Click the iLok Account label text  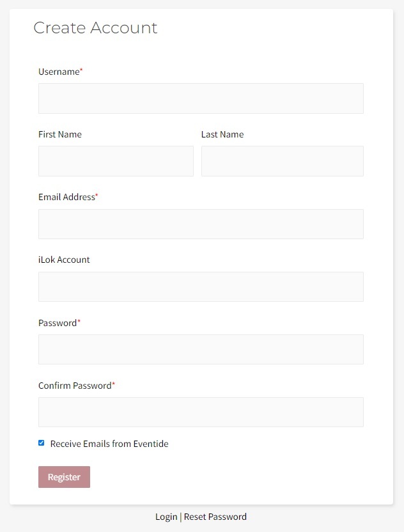pyautogui.click(x=64, y=260)
